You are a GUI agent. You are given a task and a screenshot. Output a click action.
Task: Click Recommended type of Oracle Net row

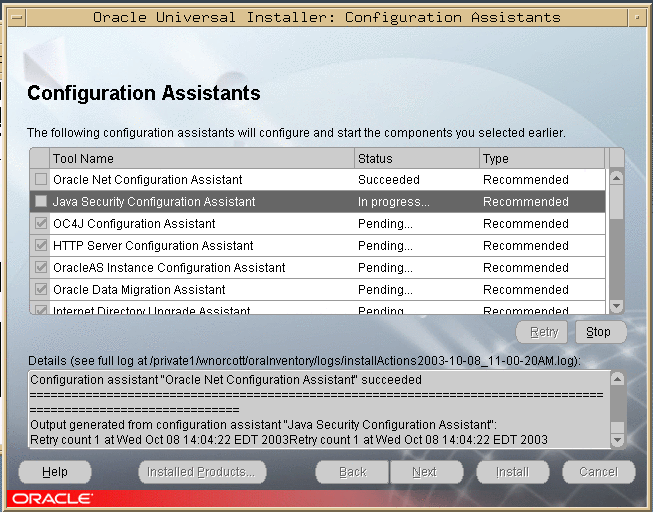coord(542,180)
